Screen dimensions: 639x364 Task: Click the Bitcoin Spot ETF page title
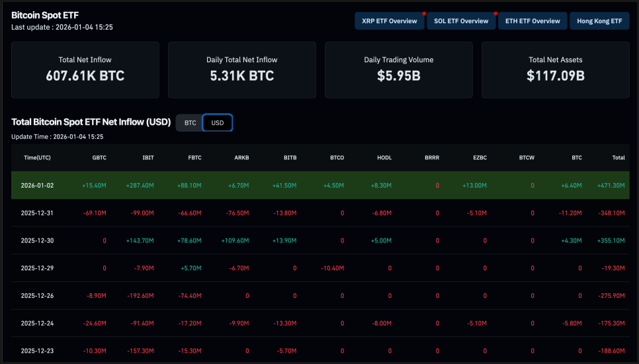44,15
